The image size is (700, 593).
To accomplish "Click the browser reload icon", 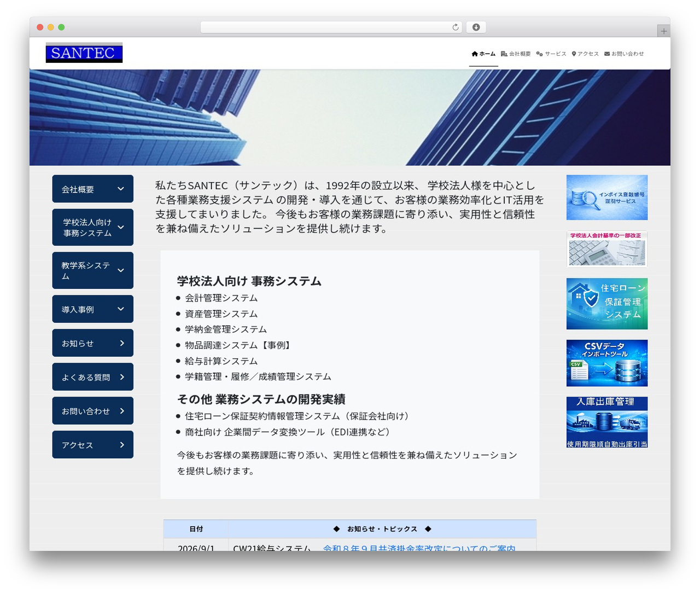I will tap(456, 27).
